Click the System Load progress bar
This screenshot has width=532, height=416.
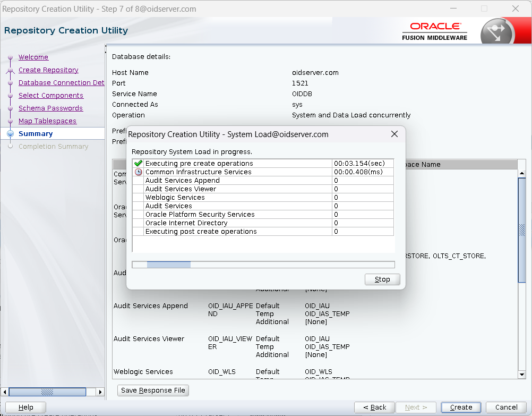(x=263, y=265)
